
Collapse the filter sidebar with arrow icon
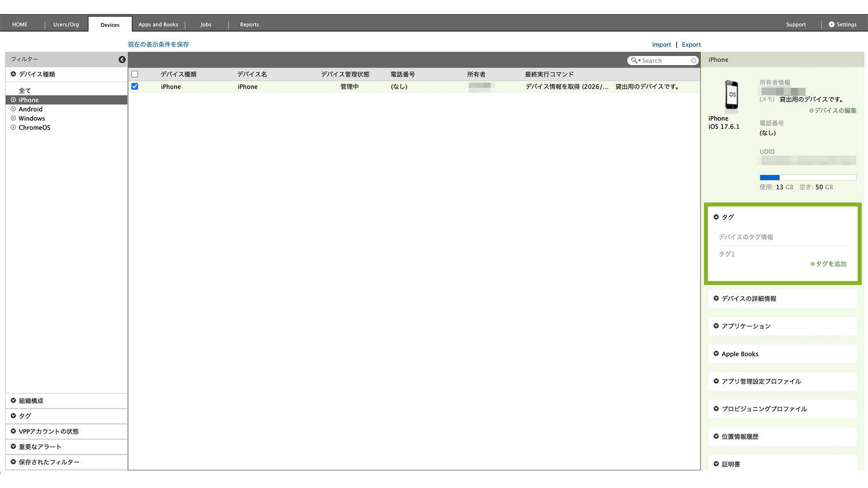[x=122, y=60]
